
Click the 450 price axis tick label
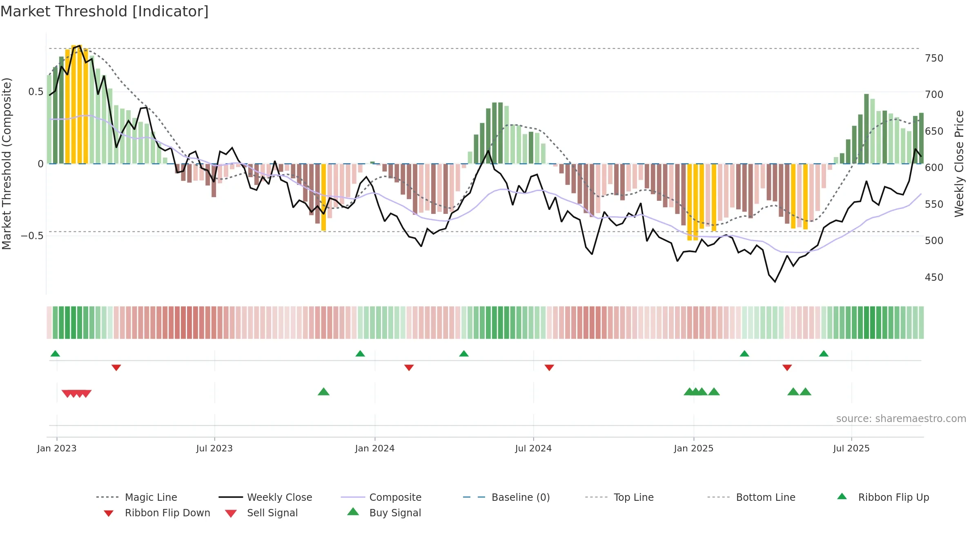[x=934, y=277]
